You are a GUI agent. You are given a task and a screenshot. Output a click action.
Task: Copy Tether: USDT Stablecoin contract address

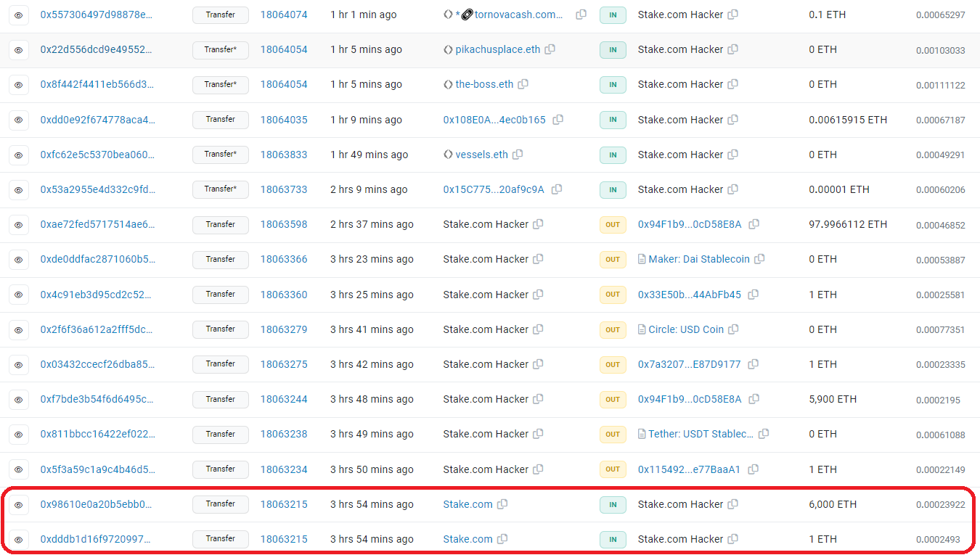(764, 434)
